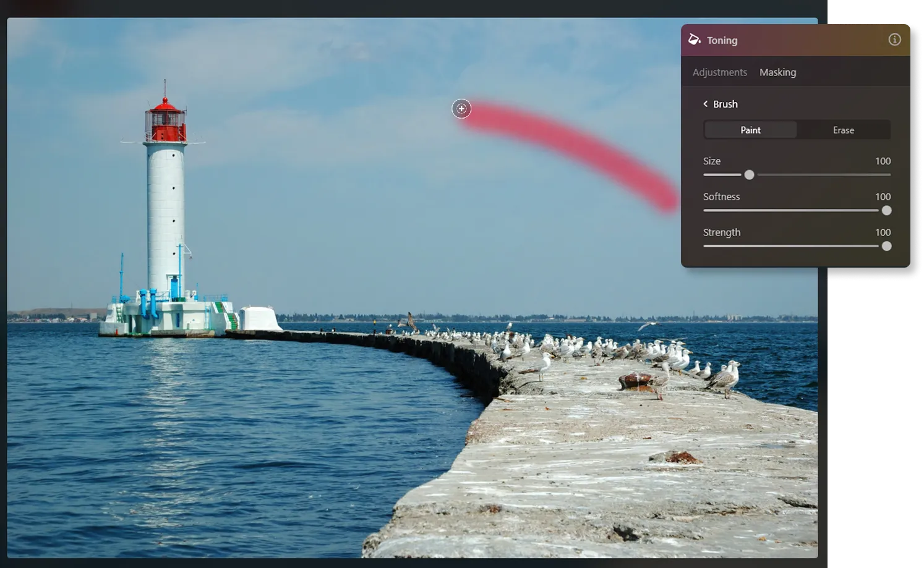Click the Size label
Screen dimensions: 924x568
point(711,161)
